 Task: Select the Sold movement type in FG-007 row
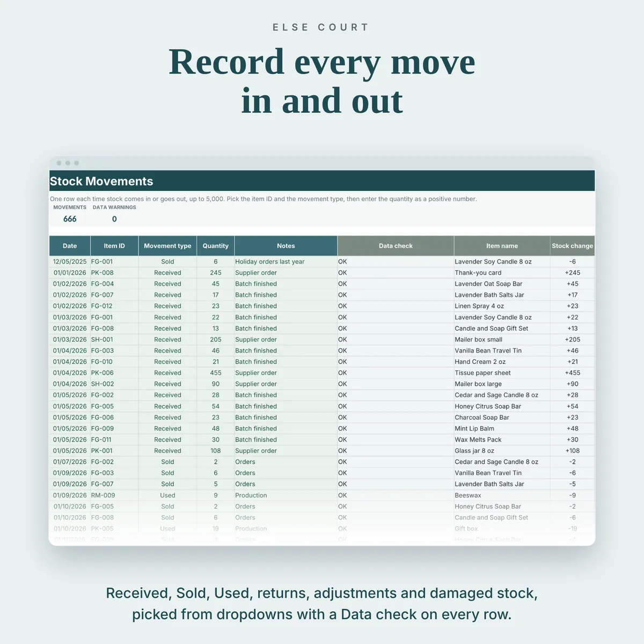pos(167,484)
